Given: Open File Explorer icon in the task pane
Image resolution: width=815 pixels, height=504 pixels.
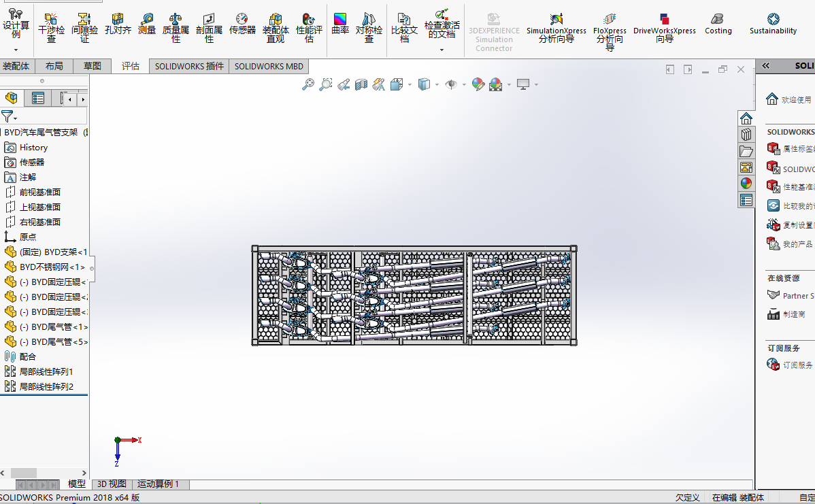Looking at the screenshot, I should 746,151.
